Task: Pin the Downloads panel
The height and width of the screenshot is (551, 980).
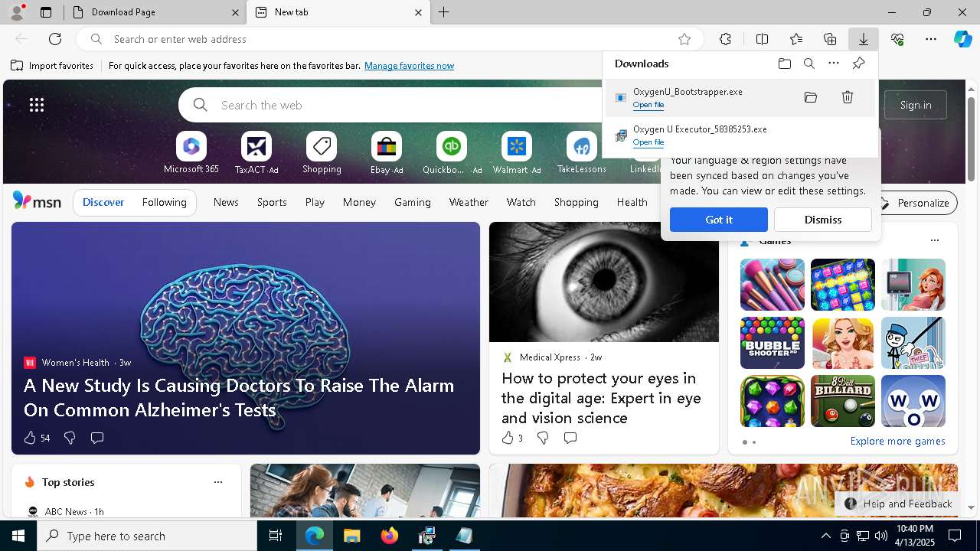Action: click(x=858, y=64)
